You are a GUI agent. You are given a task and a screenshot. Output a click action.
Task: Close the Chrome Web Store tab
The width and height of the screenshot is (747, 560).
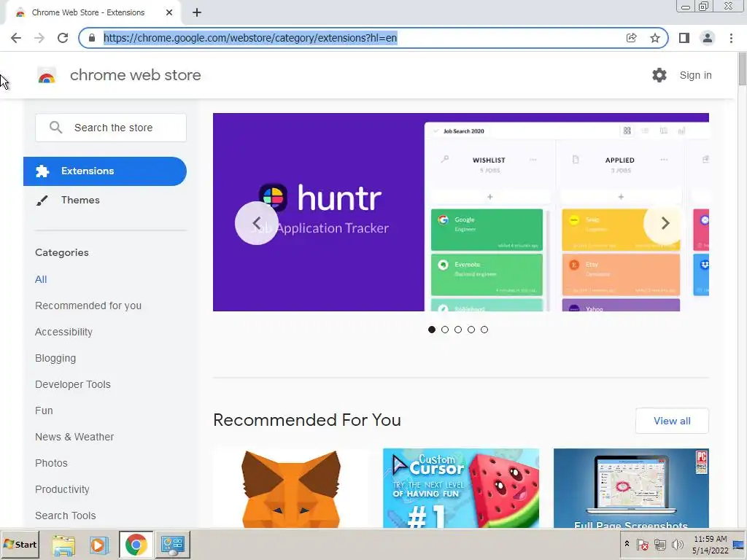tap(169, 13)
